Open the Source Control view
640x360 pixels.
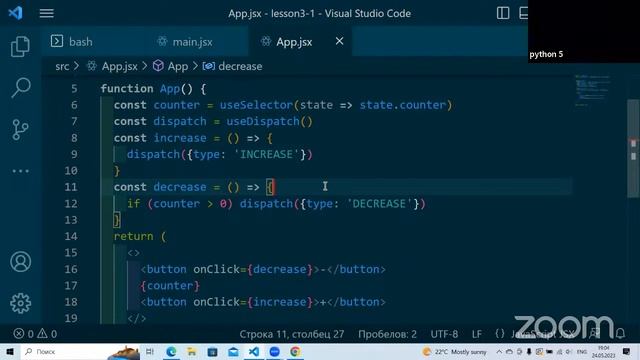pos(20,129)
